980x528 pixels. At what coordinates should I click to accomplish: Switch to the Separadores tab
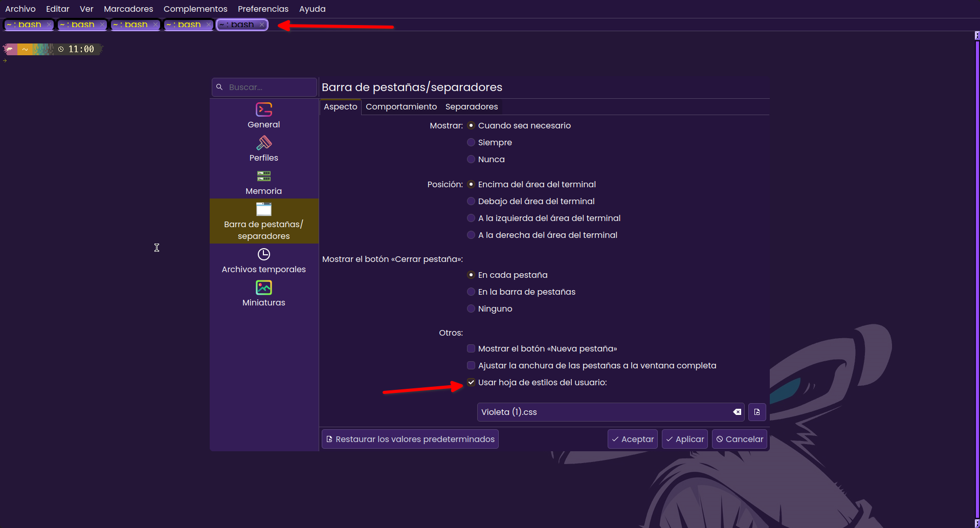(x=471, y=106)
